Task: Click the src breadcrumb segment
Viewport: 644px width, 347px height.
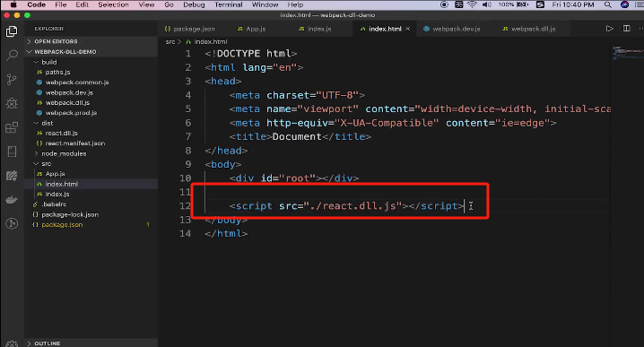Action: tap(170, 42)
